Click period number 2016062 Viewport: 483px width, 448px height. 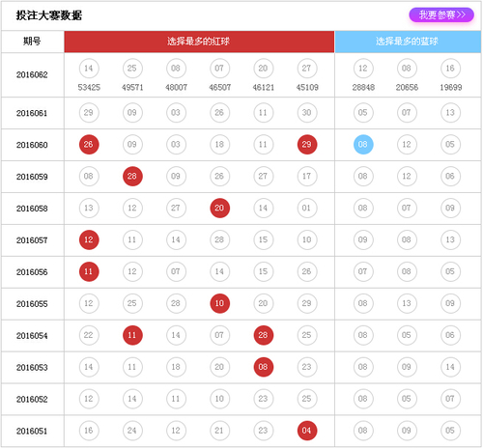[32, 75]
